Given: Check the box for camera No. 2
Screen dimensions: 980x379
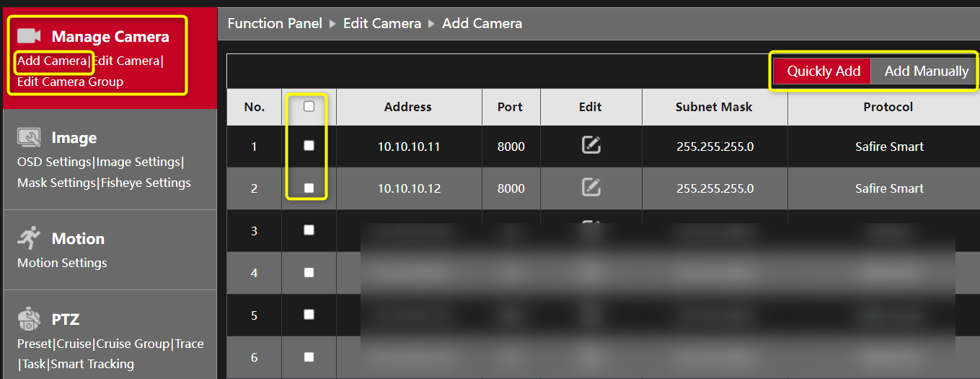Looking at the screenshot, I should click(x=309, y=188).
